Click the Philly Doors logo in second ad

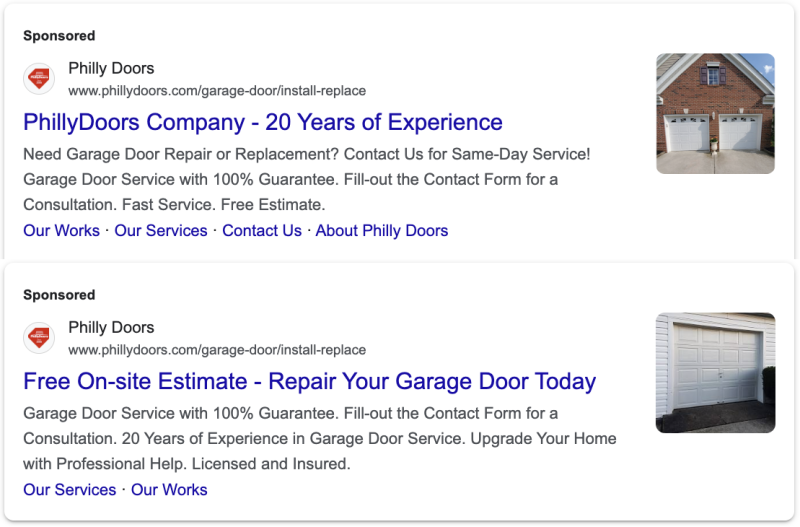(x=39, y=338)
